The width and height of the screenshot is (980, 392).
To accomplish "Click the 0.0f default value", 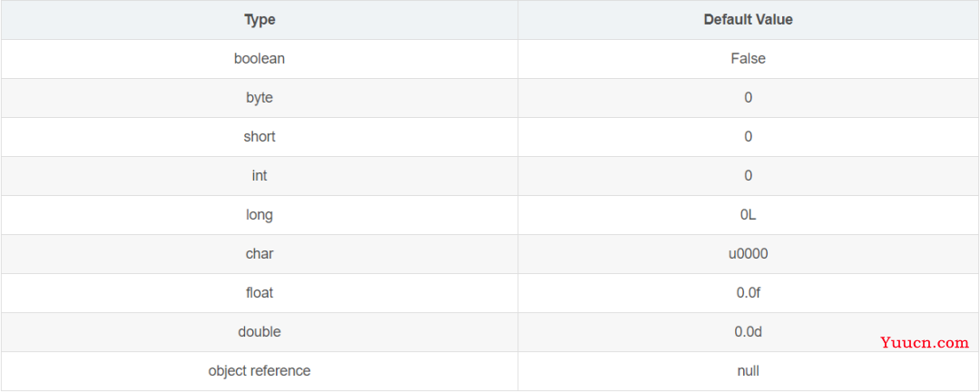I will [x=748, y=292].
